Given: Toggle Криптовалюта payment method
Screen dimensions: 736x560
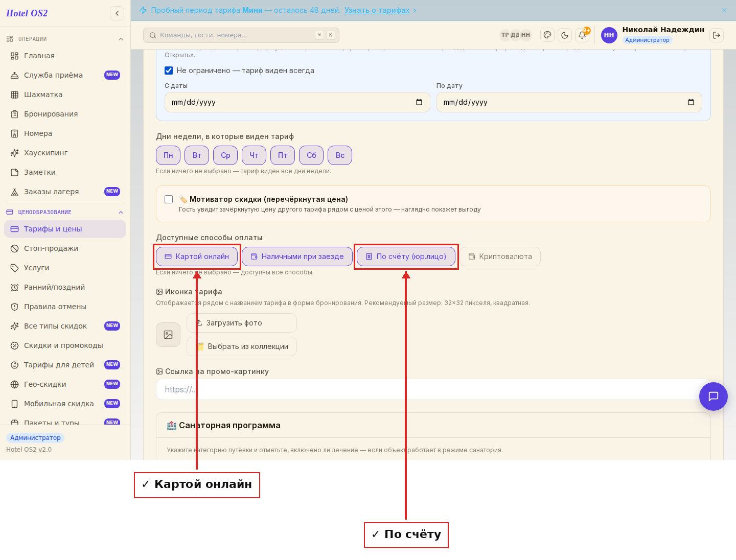Looking at the screenshot, I should 500,256.
